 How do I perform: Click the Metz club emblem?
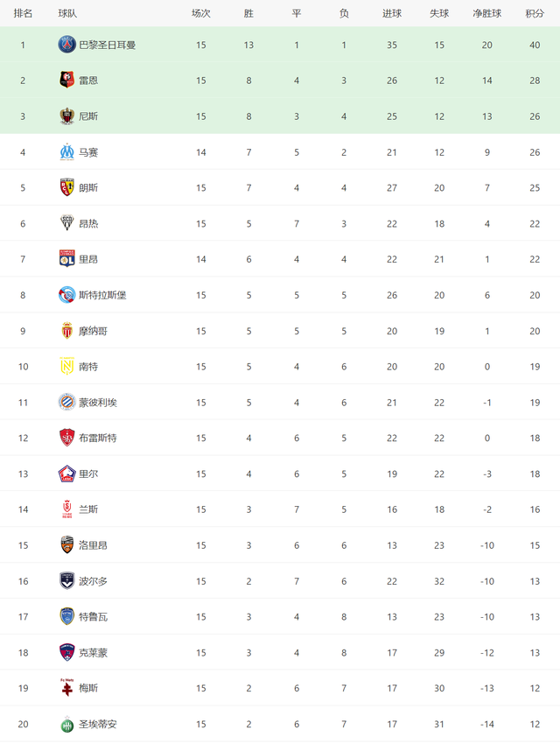[x=66, y=687]
